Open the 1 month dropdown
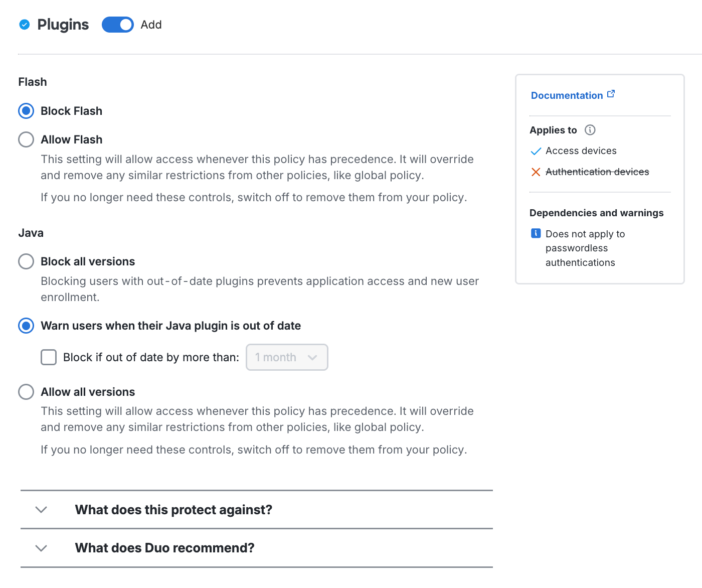This screenshot has height=588, width=702. (287, 357)
